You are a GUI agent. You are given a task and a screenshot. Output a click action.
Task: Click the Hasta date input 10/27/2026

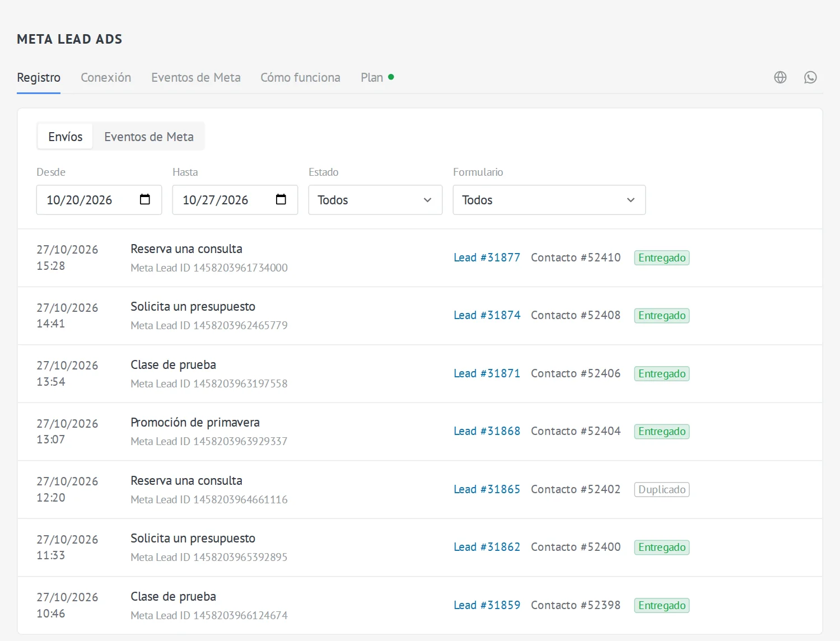(235, 200)
